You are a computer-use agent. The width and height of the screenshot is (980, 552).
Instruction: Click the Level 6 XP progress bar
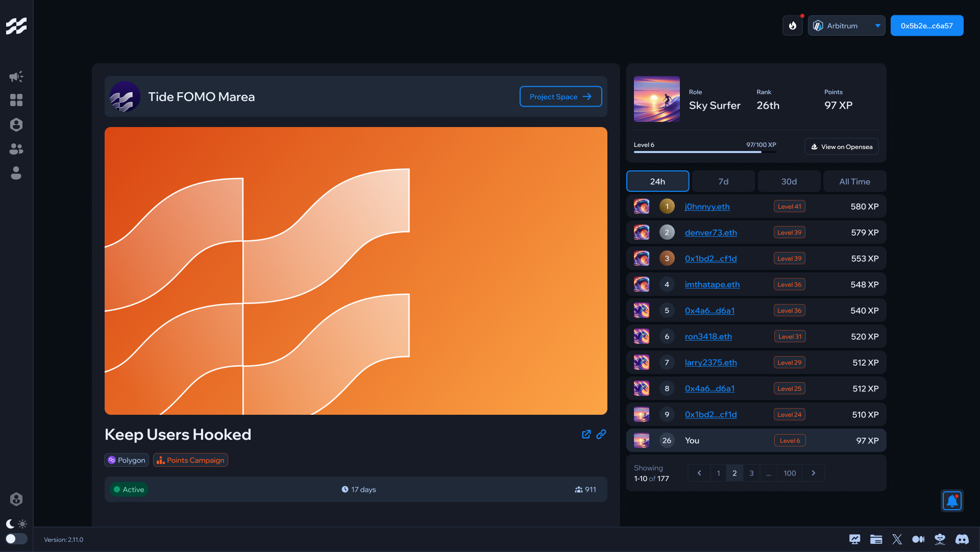coord(705,152)
